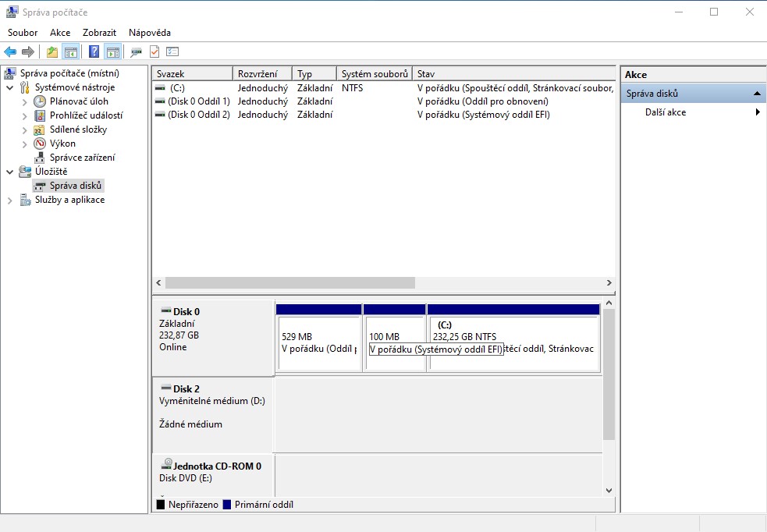Select the 529 MB recovery partition block
The height and width of the screenshot is (532, 767).
319,339
